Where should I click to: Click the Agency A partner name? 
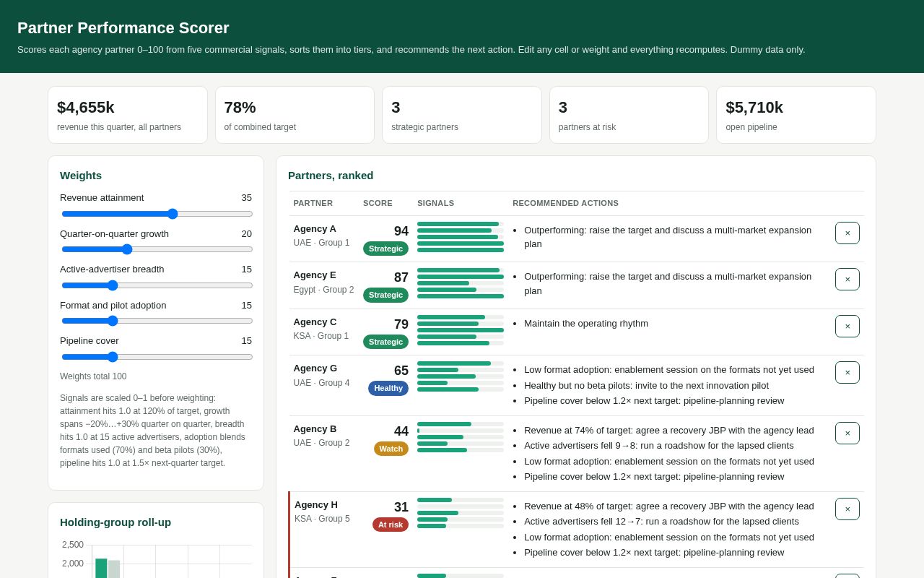point(315,229)
